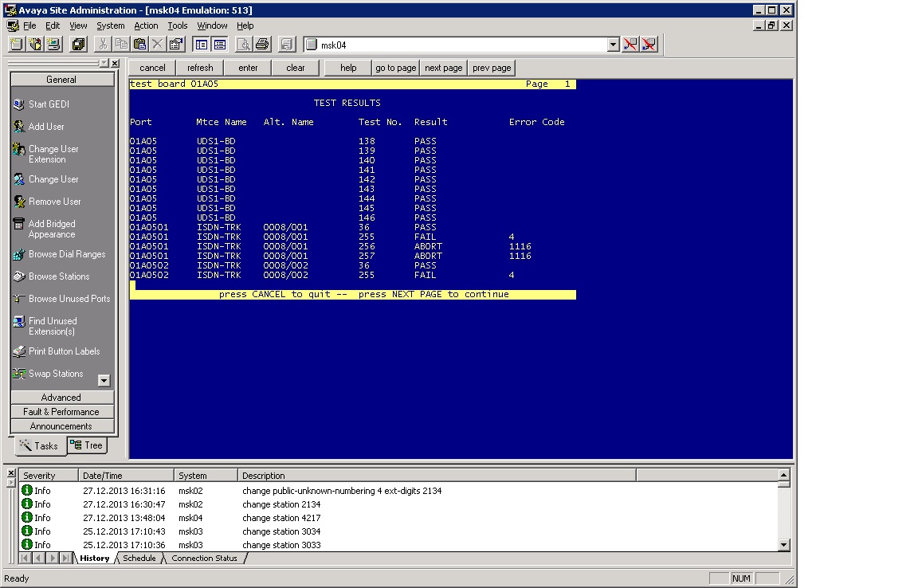This screenshot has height=588, width=918.
Task: Click the last red-X disconnect-all icon
Action: (649, 45)
